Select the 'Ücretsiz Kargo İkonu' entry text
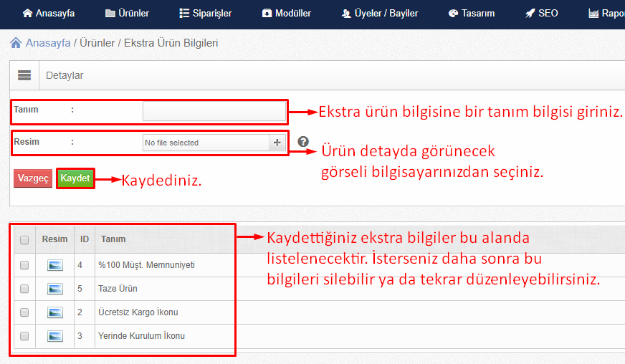This screenshot has width=625, height=364. click(138, 312)
